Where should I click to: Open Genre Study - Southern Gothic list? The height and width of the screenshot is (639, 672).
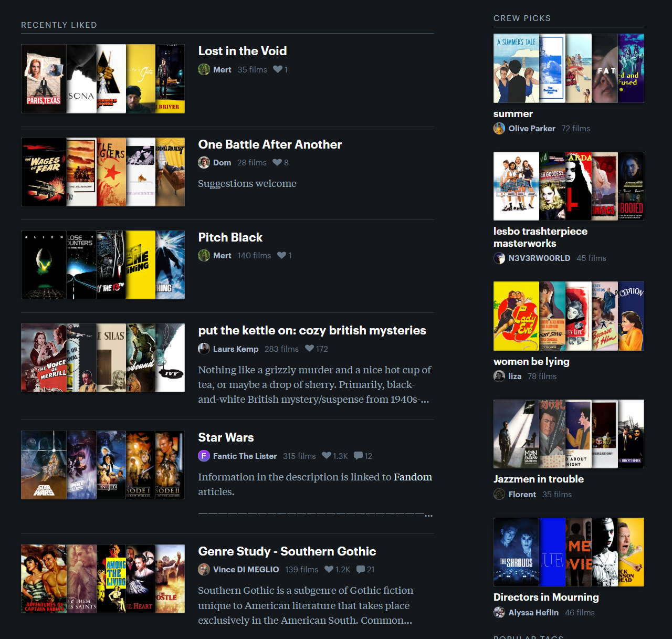click(287, 551)
